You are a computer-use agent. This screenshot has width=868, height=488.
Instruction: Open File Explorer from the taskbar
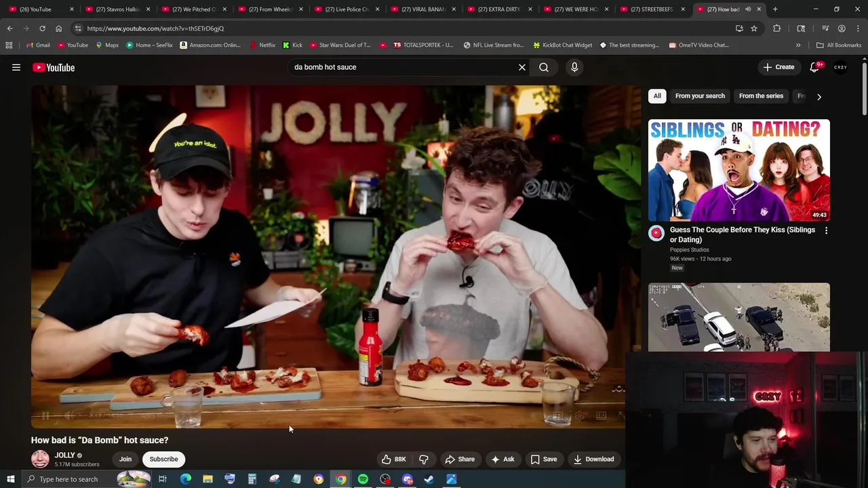tap(208, 479)
